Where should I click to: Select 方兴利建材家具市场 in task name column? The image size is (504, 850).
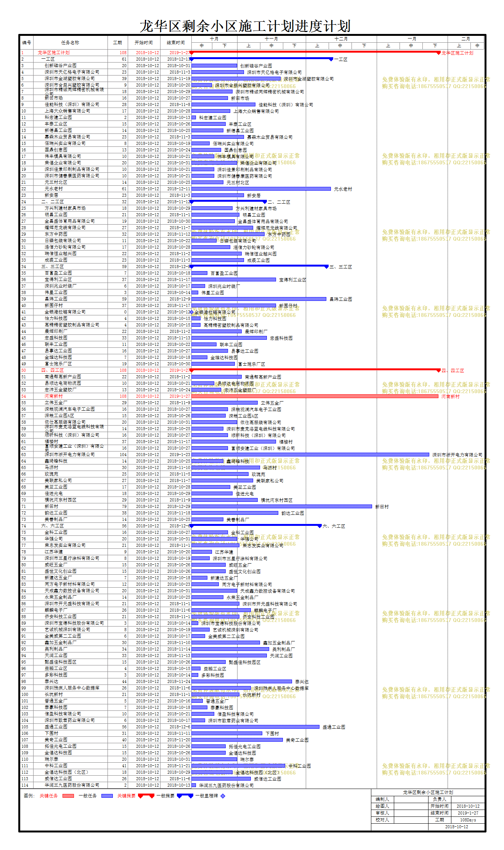click(x=65, y=208)
